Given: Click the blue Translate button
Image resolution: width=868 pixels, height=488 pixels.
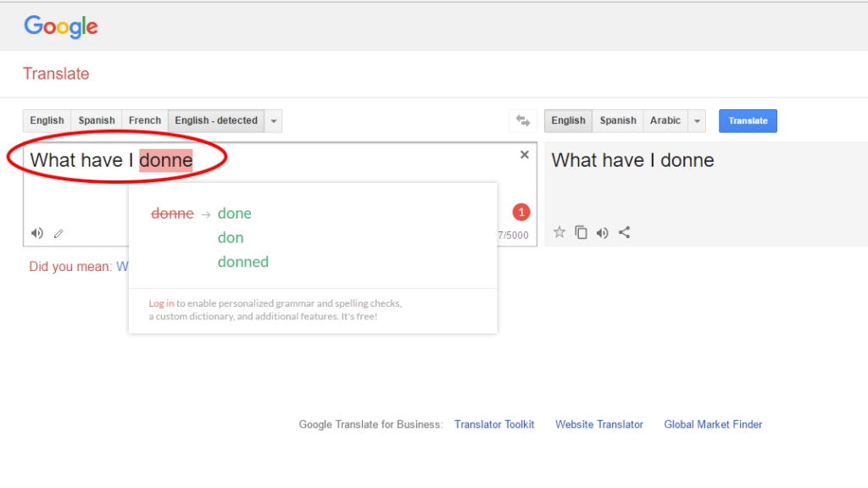Looking at the screenshot, I should click(x=748, y=120).
